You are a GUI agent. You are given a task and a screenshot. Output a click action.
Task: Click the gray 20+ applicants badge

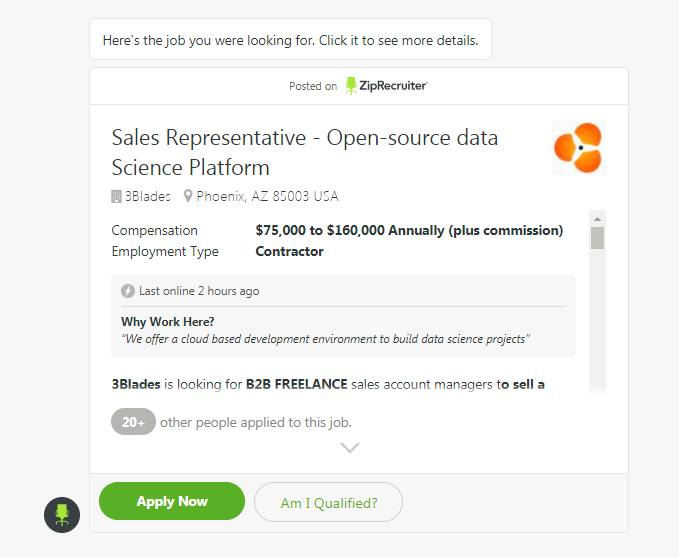tap(133, 422)
